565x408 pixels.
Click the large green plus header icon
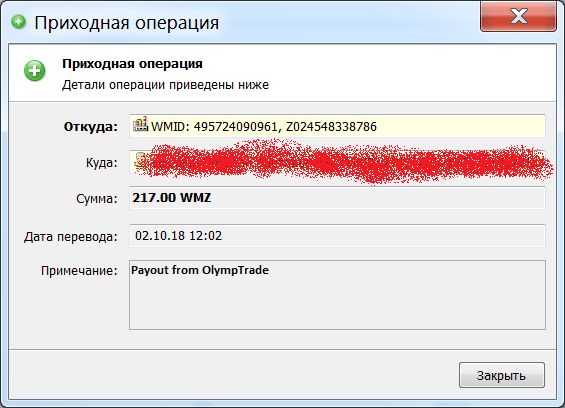(x=35, y=70)
